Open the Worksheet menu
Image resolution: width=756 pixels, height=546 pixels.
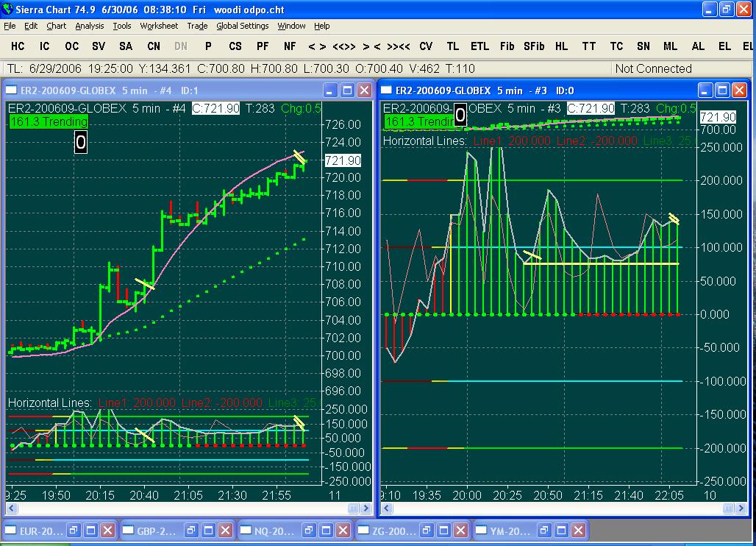(159, 26)
